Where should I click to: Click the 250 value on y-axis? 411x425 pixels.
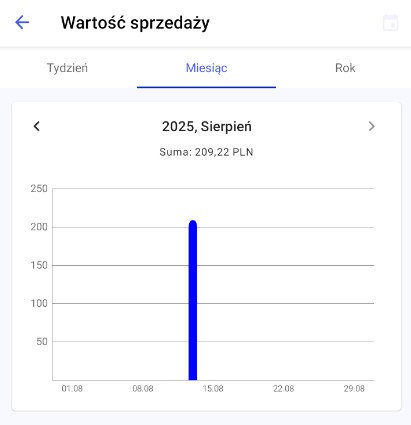[39, 189]
